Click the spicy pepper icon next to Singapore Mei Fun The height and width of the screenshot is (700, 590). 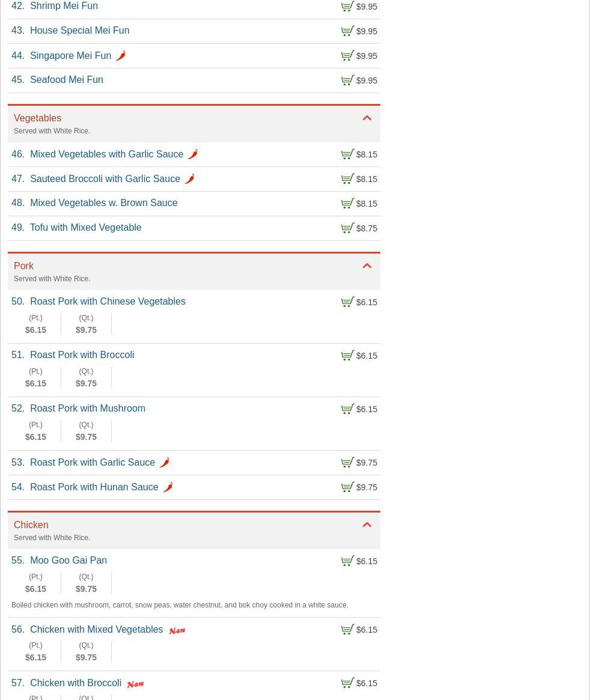121,56
